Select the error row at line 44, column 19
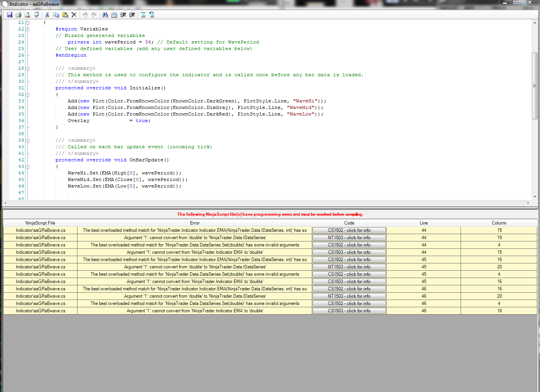 [270, 238]
